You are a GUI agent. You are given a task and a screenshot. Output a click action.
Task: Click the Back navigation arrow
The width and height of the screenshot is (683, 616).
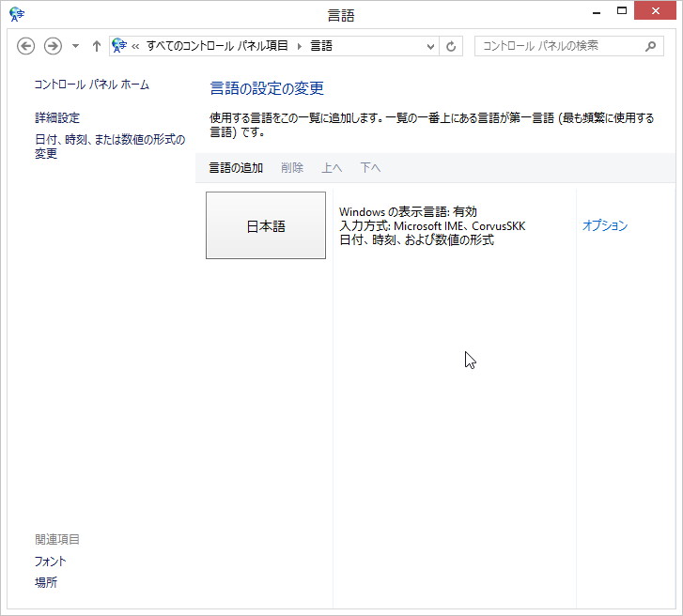tap(25, 46)
